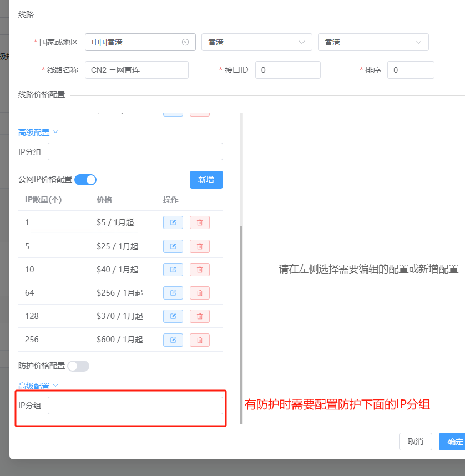Image resolution: width=465 pixels, height=476 pixels.
Task: Select the $40 / 1月起 price cell
Action: coord(117,270)
